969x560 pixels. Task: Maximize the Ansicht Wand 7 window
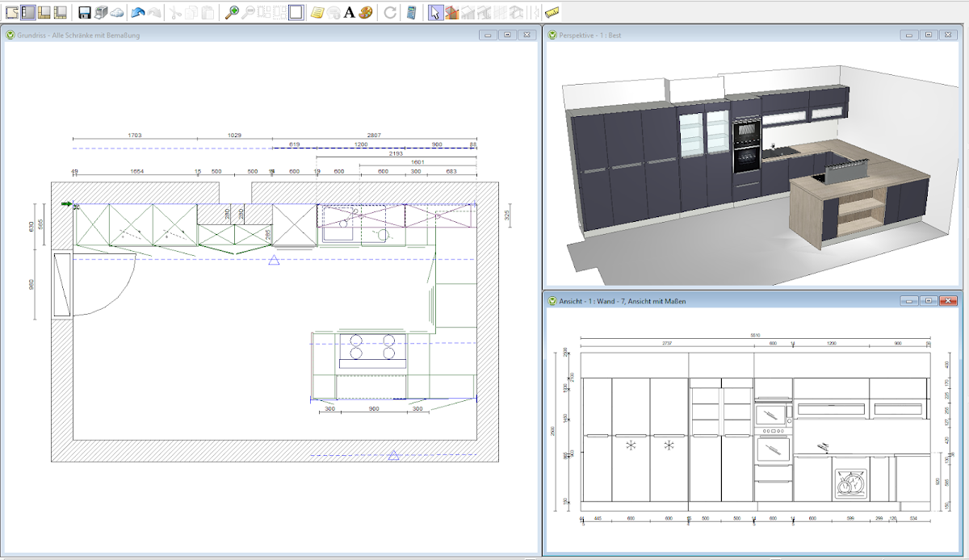929,301
